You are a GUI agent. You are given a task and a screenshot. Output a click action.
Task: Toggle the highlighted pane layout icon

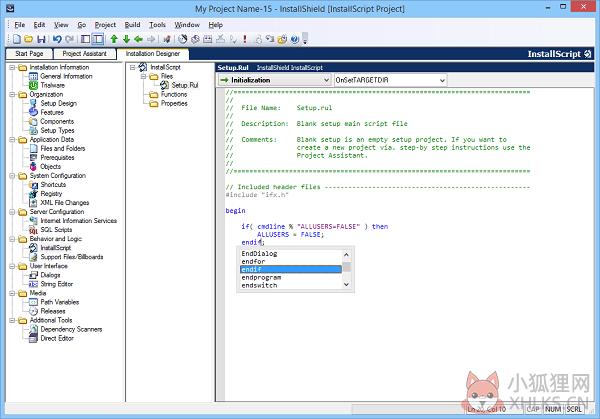[98, 39]
